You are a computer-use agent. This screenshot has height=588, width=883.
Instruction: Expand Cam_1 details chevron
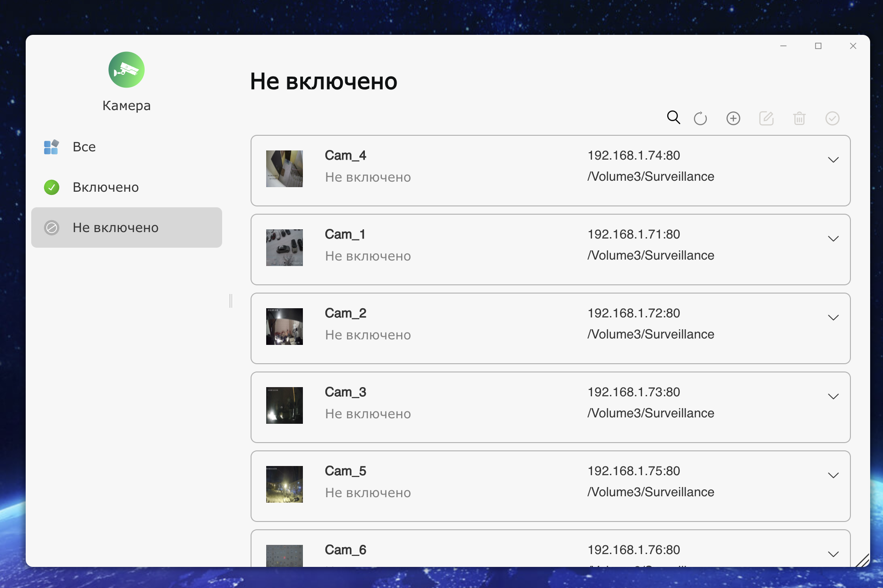click(x=833, y=239)
